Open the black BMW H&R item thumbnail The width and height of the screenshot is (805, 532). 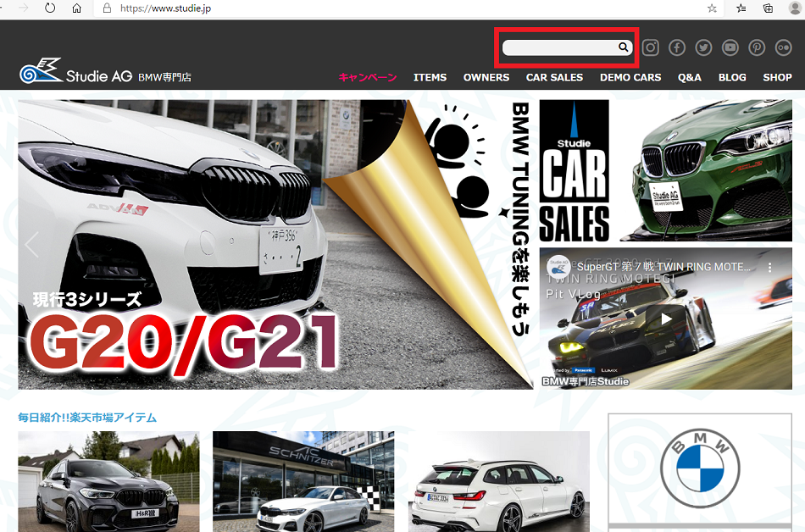[108, 482]
